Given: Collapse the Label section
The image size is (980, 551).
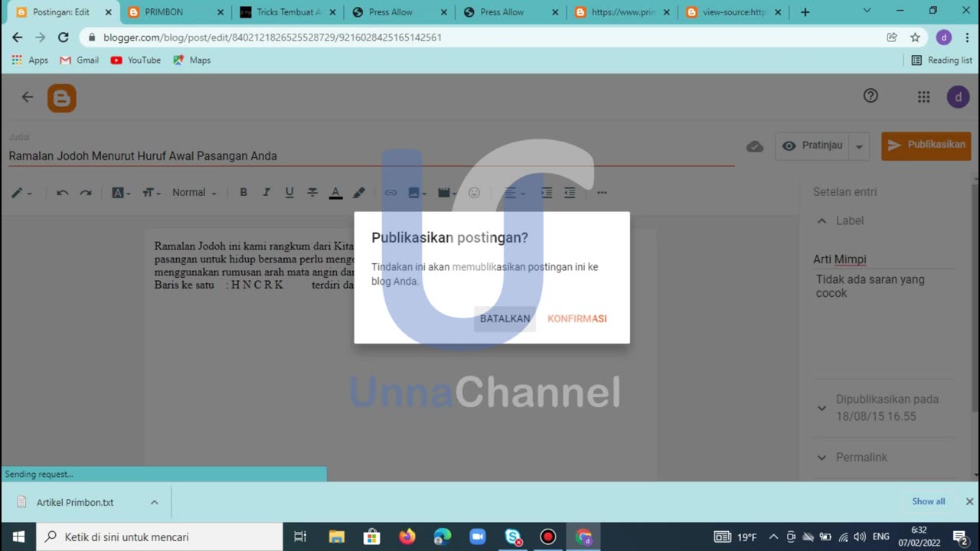Looking at the screenshot, I should (x=822, y=220).
